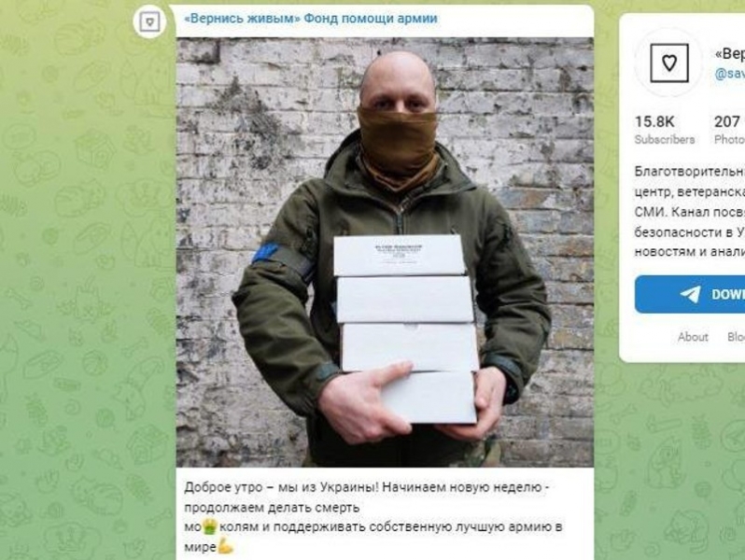Click the flexed biceps emoji in caption
The height and width of the screenshot is (560, 745).
pos(225,546)
